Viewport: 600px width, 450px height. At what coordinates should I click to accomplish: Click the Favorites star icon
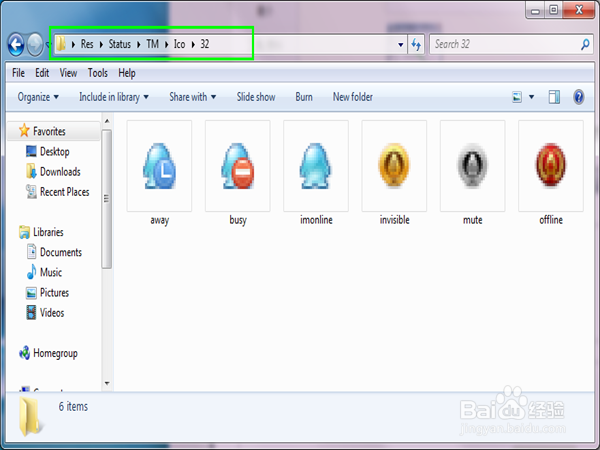[x=24, y=130]
